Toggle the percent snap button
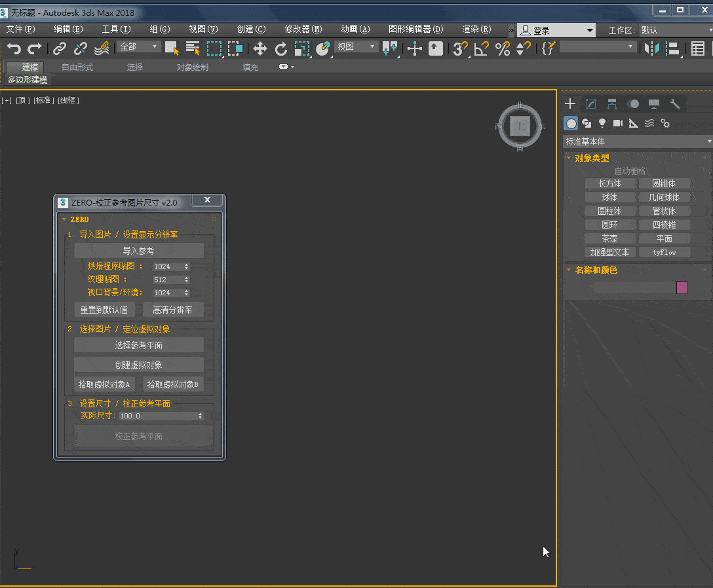This screenshot has height=588, width=713. 503,48
